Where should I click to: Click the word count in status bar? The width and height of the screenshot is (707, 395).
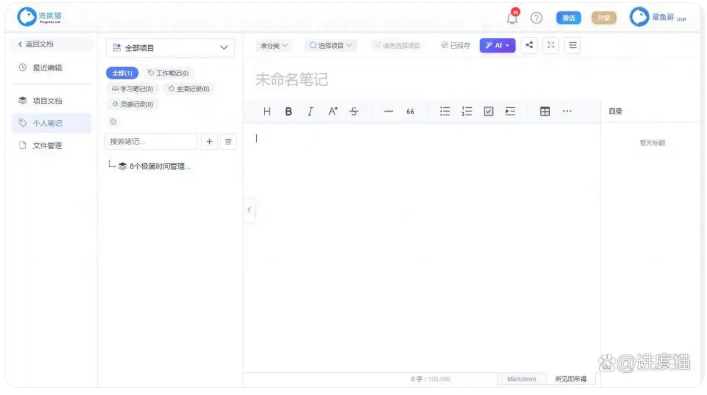430,379
